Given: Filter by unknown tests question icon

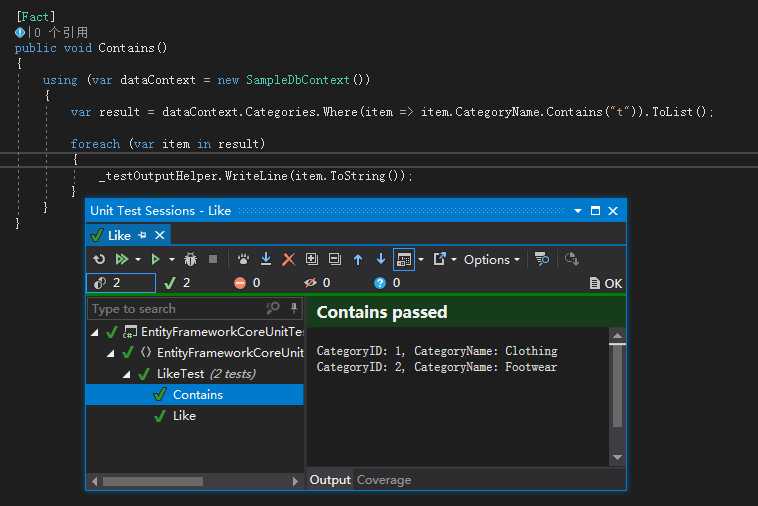Looking at the screenshot, I should click(x=387, y=283).
